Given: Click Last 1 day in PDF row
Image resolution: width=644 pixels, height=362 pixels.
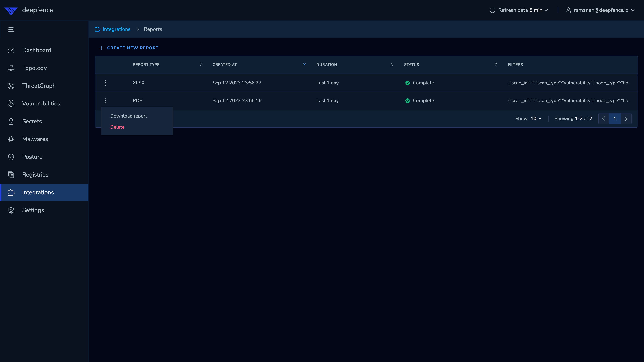Looking at the screenshot, I should (327, 101).
